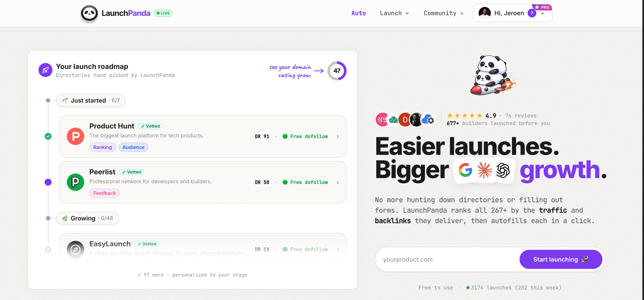
Task: Click the empty timeline circle beside EasyLaunch
Action: tap(48, 249)
